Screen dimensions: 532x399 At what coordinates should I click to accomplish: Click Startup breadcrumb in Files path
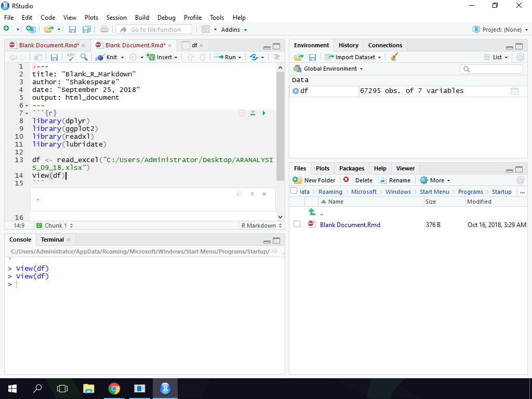click(x=501, y=192)
